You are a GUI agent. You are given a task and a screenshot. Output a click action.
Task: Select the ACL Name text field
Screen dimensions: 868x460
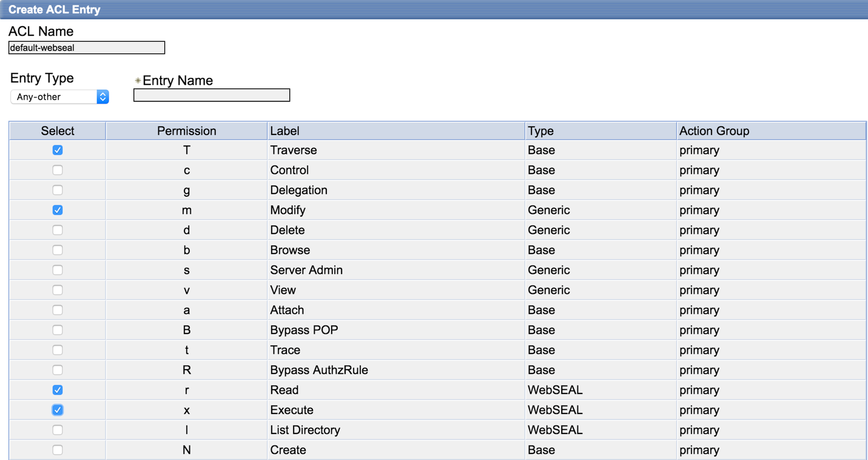[x=86, y=47]
